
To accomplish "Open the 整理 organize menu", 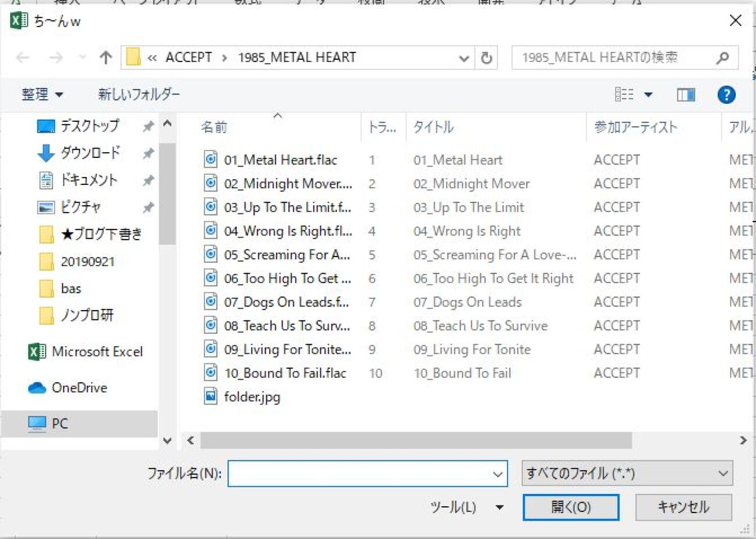I will (x=42, y=94).
